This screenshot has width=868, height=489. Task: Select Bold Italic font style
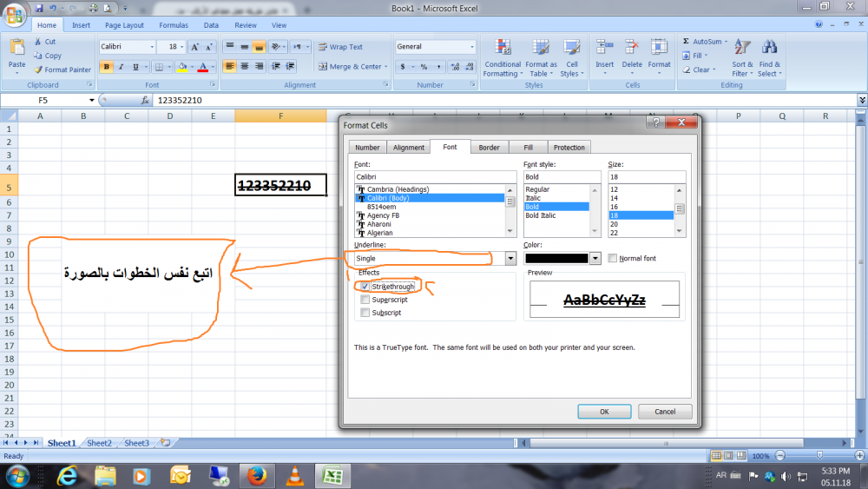point(540,215)
